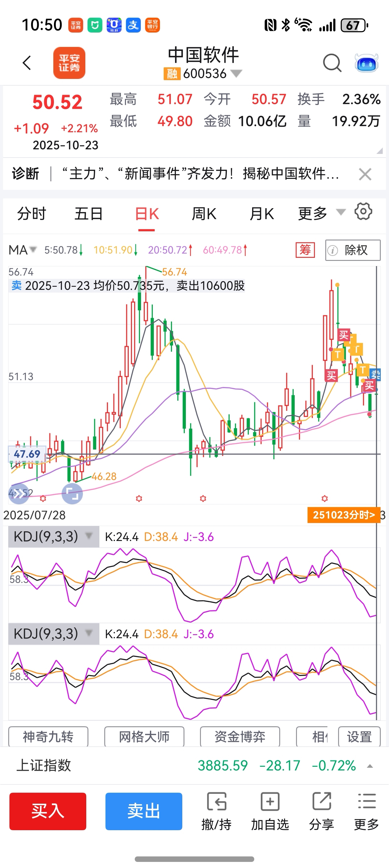Viewport: 389px width, 868px height.
Task: Open indicator 设置 button
Action: (359, 737)
